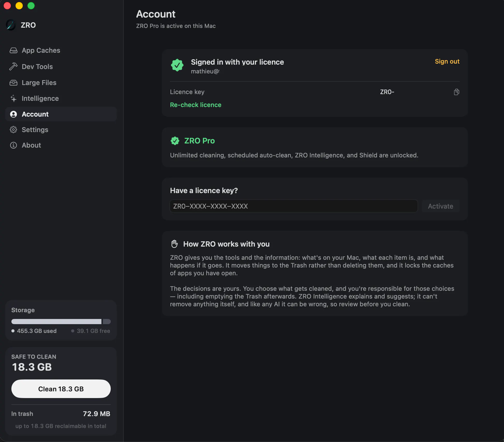Viewport: 504px width, 442px height.
Task: Click 'up to 18.3 GB reclaimable in total'
Action: click(61, 426)
